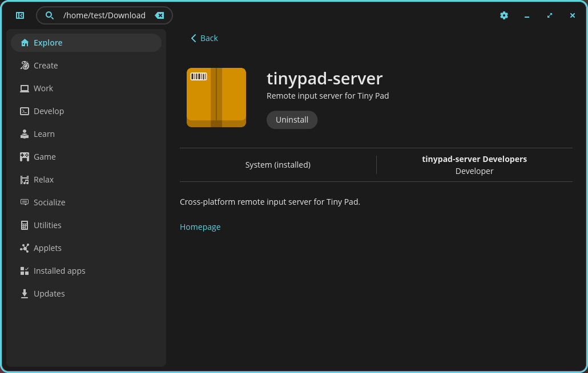Click the Create palette icon
588x373 pixels.
pos(25,66)
